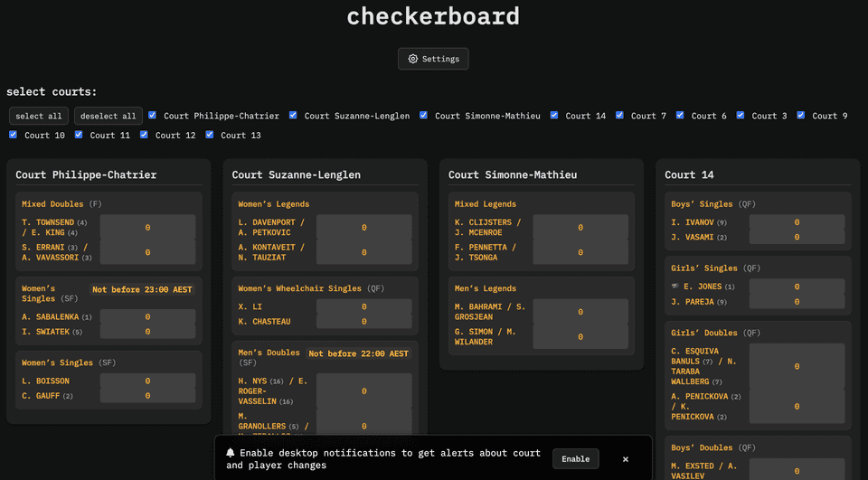Image resolution: width=868 pixels, height=480 pixels.
Task: Toggle Court Suzanne-Lenglen checkbox
Action: tap(293, 116)
